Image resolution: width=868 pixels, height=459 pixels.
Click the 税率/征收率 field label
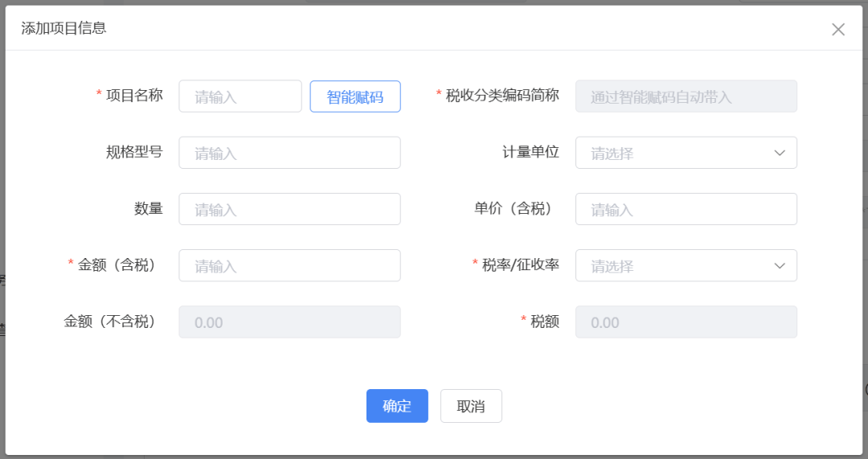coord(520,264)
